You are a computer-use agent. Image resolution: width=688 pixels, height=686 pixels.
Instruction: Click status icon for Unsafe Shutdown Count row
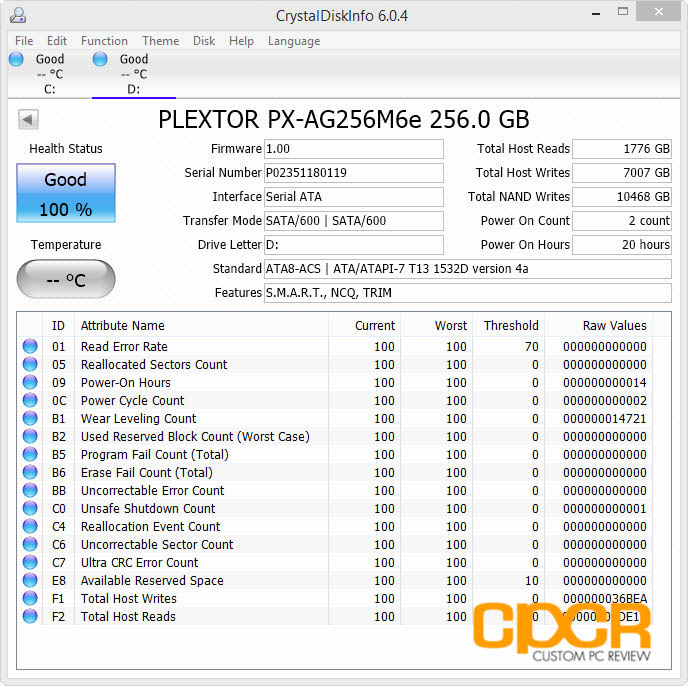click(x=30, y=508)
